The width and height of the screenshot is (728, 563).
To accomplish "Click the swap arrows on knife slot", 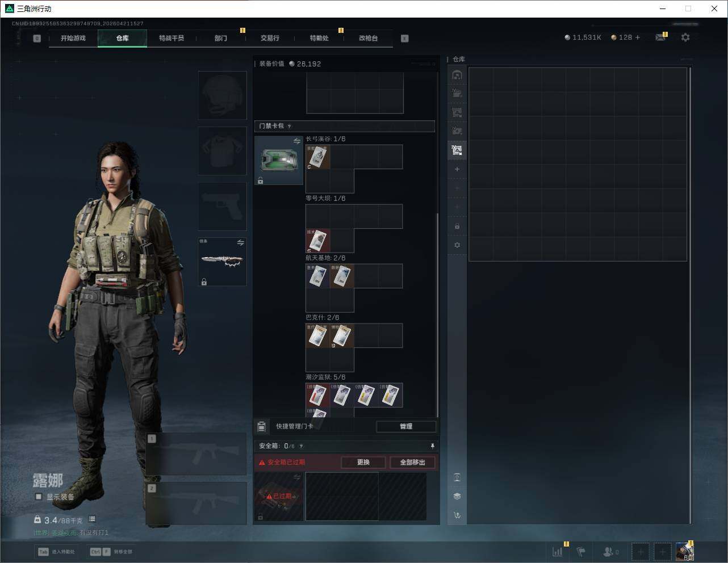I will tap(240, 243).
